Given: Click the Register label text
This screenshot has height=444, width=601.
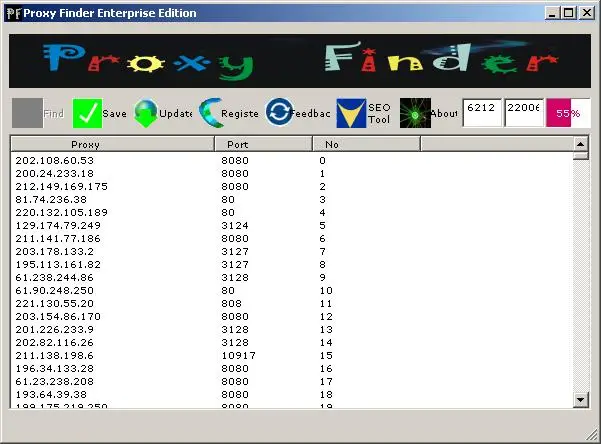Looking at the screenshot, I should (x=240, y=113).
